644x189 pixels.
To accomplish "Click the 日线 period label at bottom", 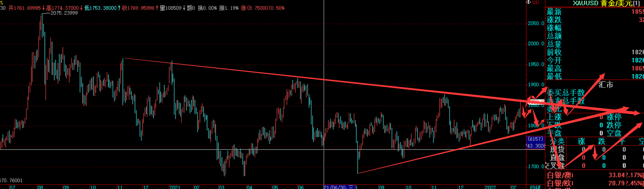I will coord(535,187).
